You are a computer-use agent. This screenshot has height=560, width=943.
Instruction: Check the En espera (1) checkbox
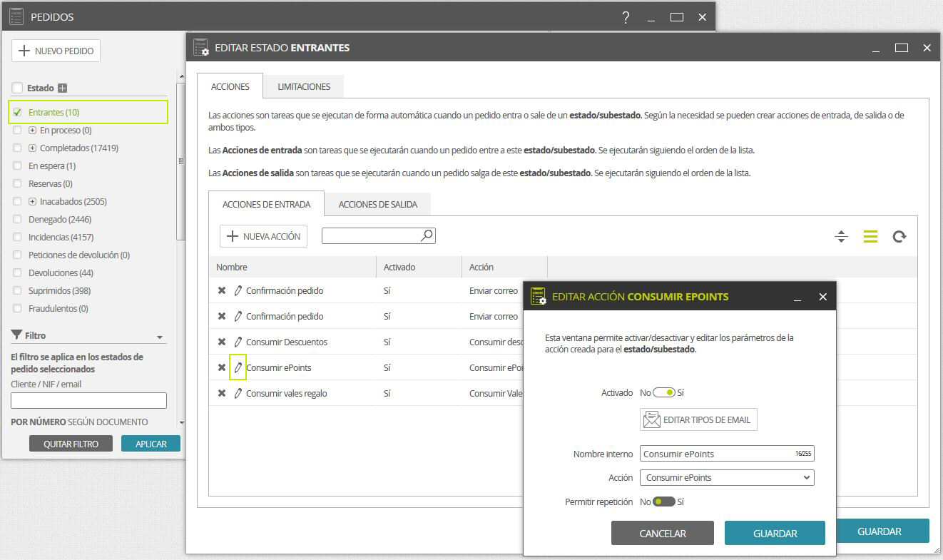[17, 166]
